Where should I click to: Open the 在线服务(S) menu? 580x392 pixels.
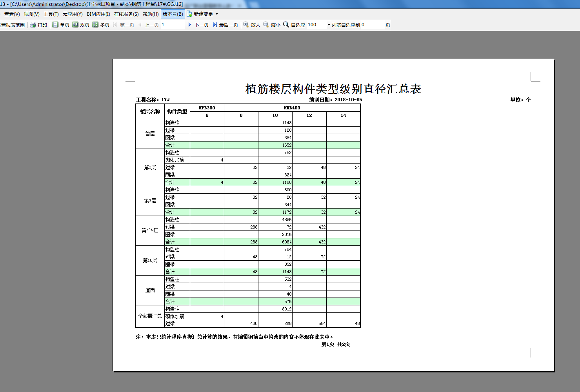tap(126, 14)
